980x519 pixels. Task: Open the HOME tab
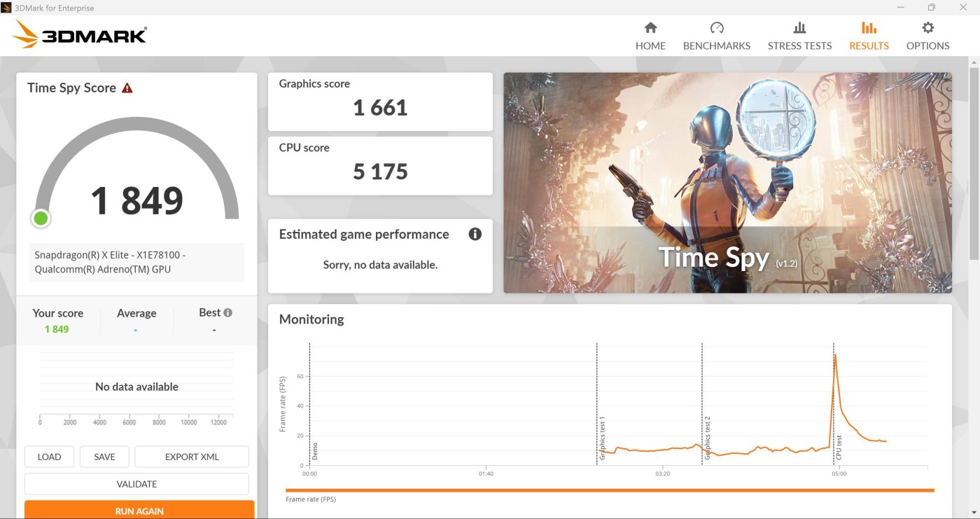[650, 36]
